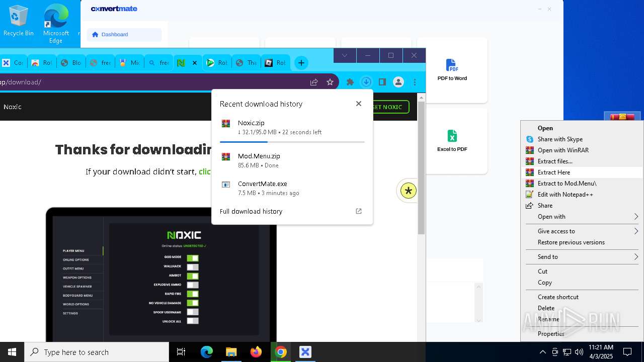Open Microsoft Edge desktop shortcut
This screenshot has width=644, height=362.
point(56,23)
